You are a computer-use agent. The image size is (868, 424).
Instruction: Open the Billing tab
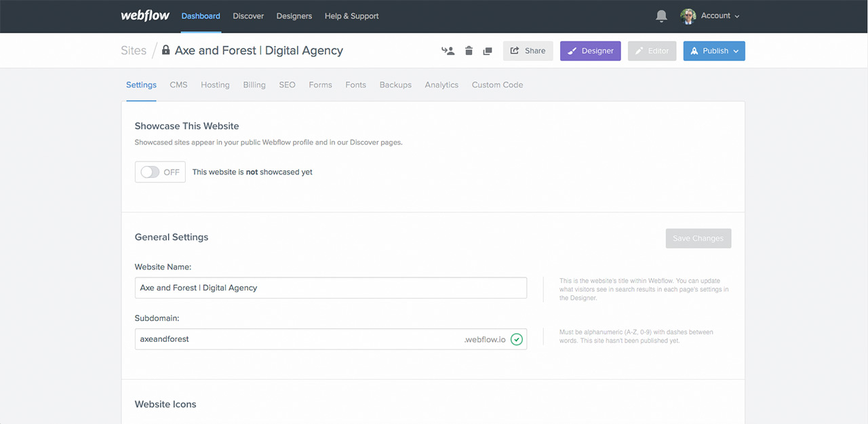[254, 85]
